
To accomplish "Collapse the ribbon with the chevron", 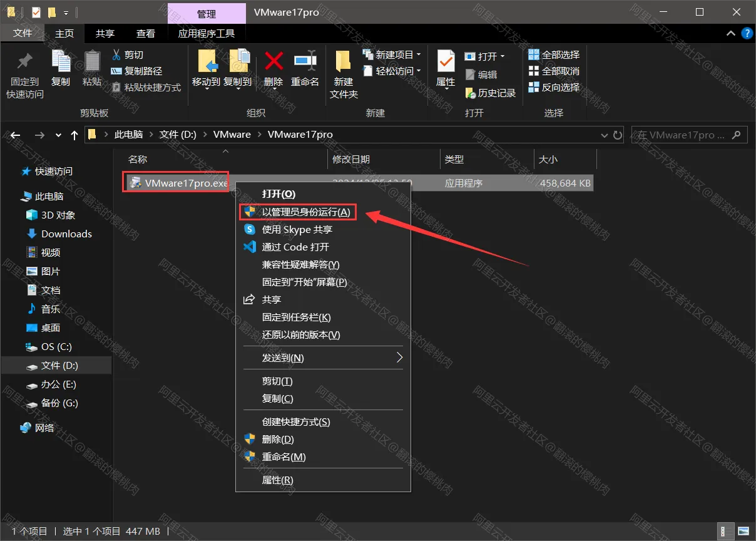I will (730, 33).
